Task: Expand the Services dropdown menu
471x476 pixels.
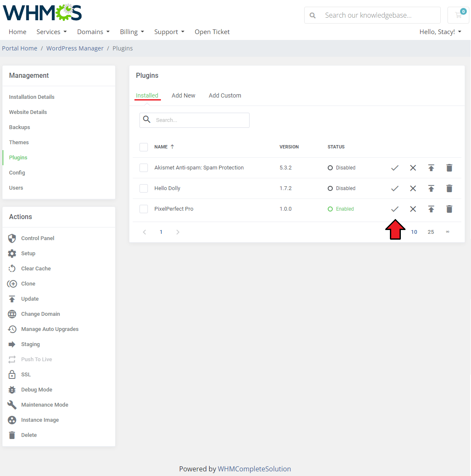Action: click(x=52, y=32)
